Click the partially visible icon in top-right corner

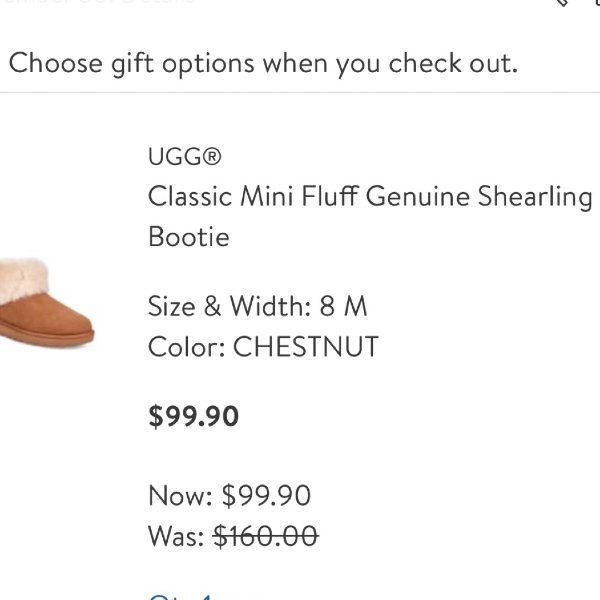pyautogui.click(x=597, y=2)
